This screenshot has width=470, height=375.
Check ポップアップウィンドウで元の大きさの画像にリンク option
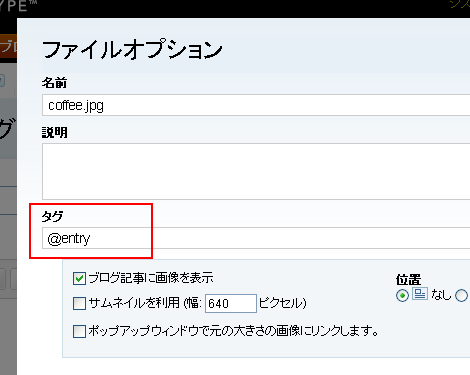point(79,331)
